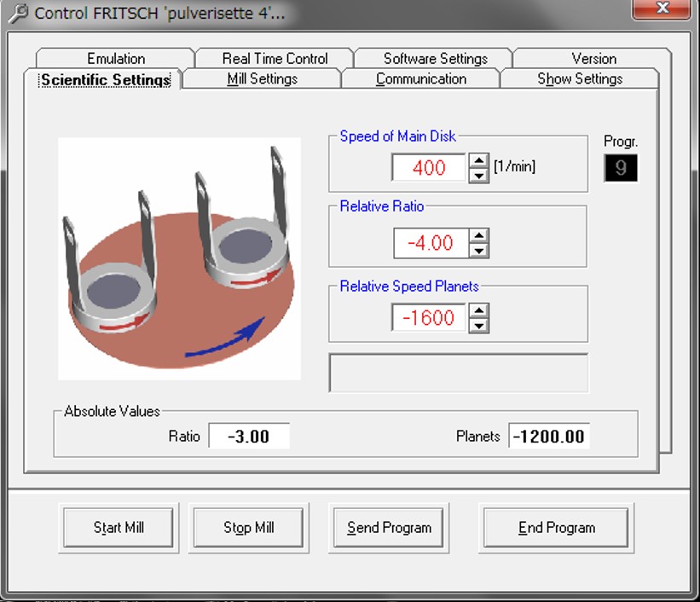Image resolution: width=700 pixels, height=602 pixels.
Task: Click the Speed of Main Disk field
Action: [x=429, y=168]
